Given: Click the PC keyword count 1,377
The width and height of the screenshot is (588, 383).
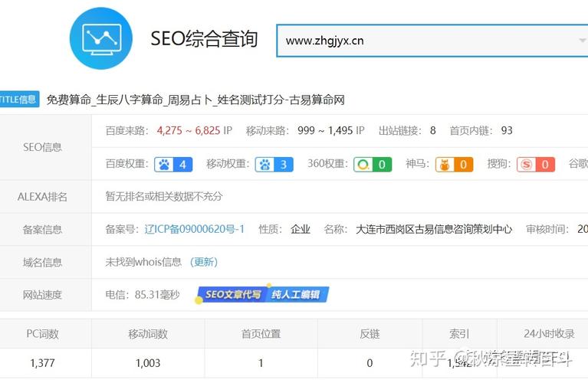Looking at the screenshot, I should (x=42, y=363).
